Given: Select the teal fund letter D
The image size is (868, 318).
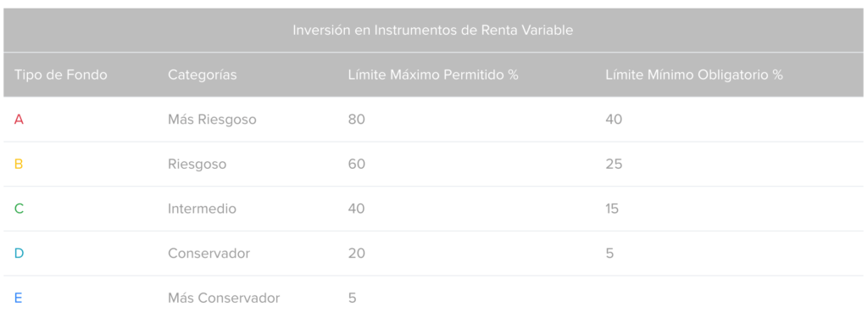Looking at the screenshot, I should point(19,254).
